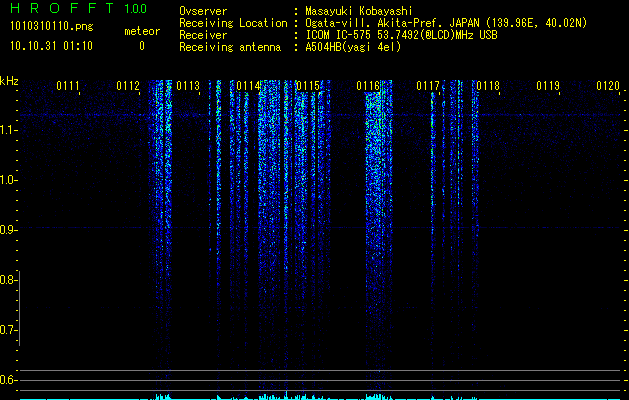Click the 0.8 frequency axis label
629x400 pixels.
pyautogui.click(x=8, y=280)
